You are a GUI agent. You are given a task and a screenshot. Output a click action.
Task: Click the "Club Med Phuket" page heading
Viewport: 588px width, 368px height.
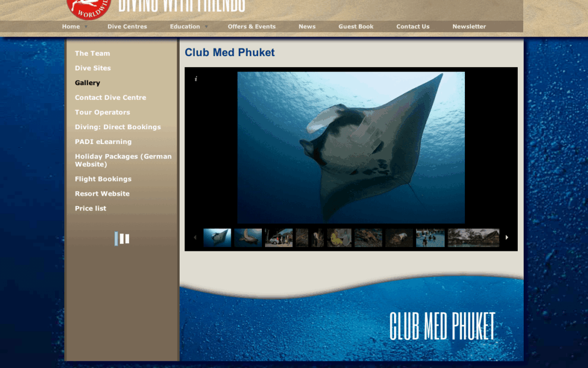tap(230, 52)
